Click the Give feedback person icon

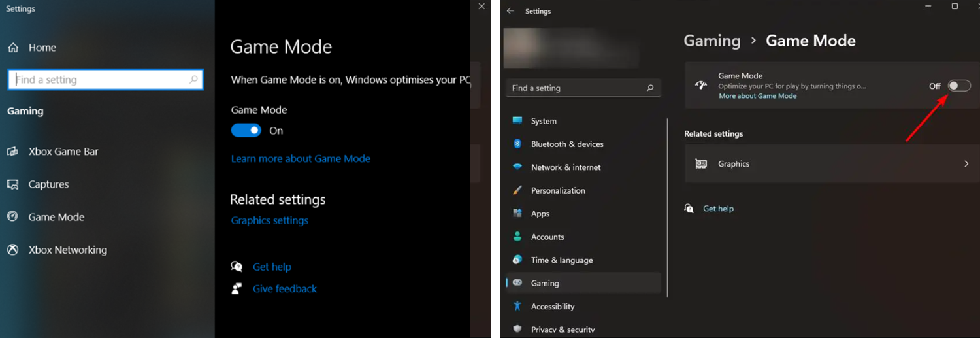click(x=237, y=288)
